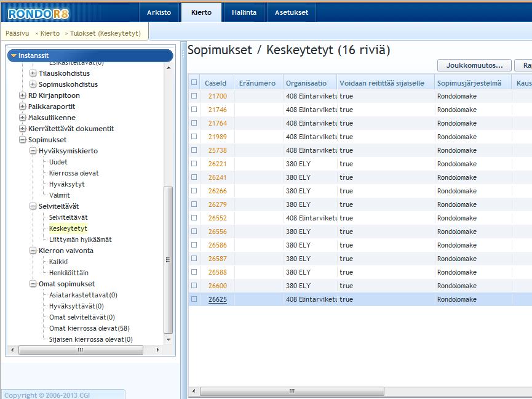Open Hyväksyttävät(0) tree item
532x399 pixels.
click(x=76, y=306)
